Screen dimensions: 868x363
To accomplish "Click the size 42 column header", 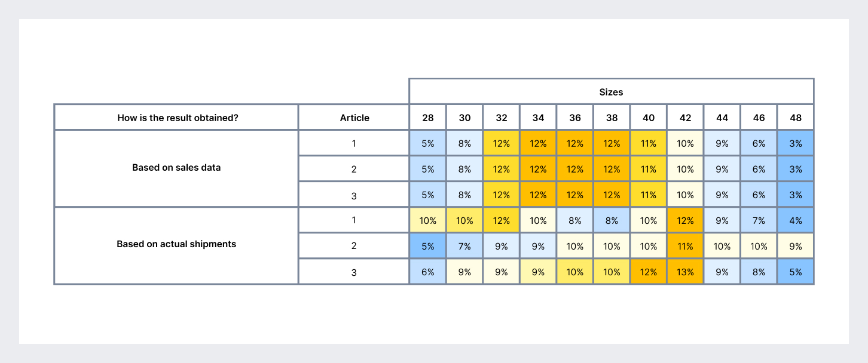I will coord(685,118).
